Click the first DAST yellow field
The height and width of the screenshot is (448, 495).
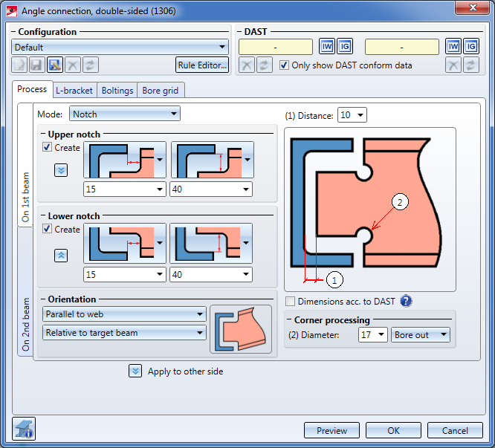276,47
